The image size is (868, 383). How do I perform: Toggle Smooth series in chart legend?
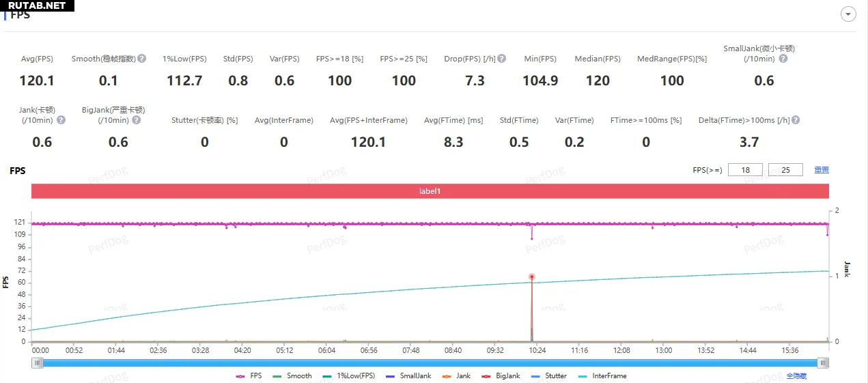coord(292,375)
